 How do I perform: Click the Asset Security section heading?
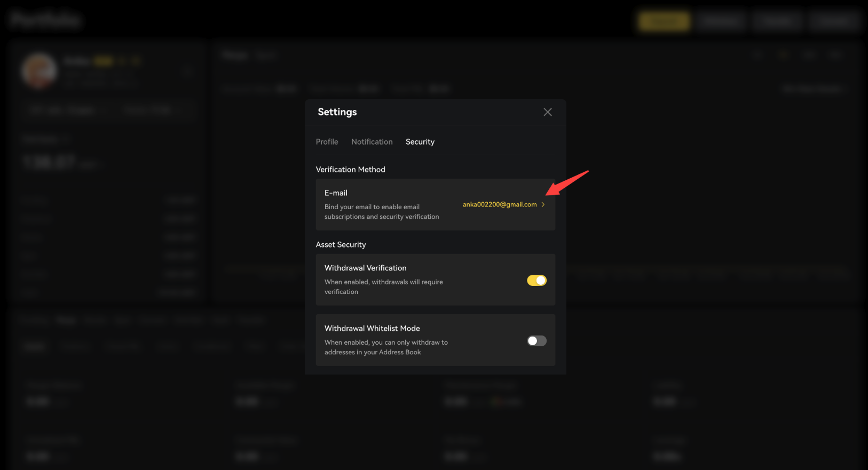click(341, 245)
